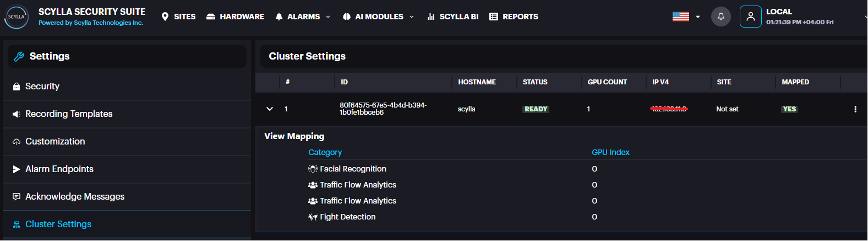Screen dimensions: 868x241
Task: Click the Settings wrench icon
Action: click(x=19, y=56)
